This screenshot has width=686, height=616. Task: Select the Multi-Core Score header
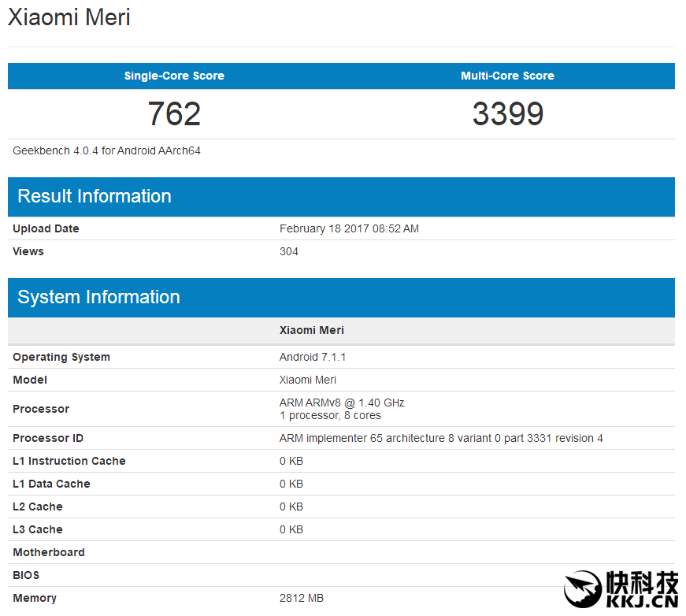(507, 76)
